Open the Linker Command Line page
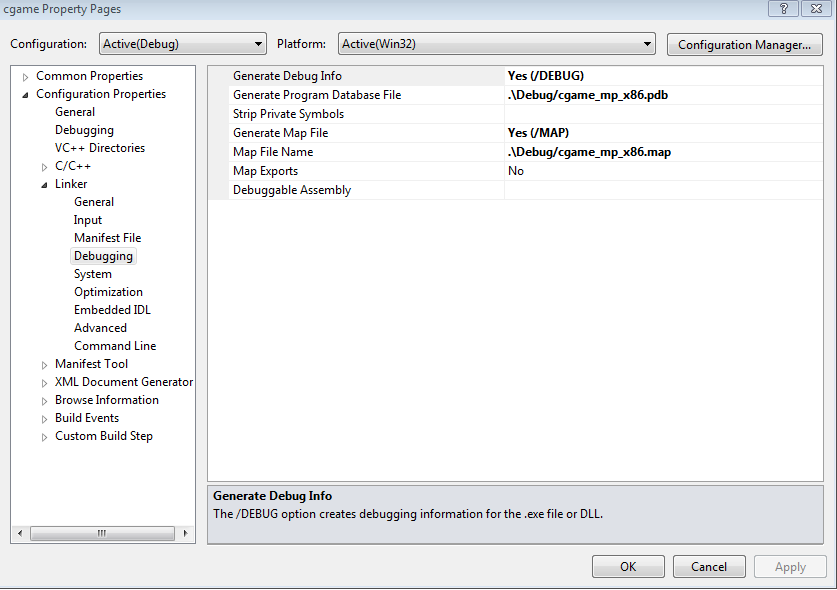 [x=115, y=346]
